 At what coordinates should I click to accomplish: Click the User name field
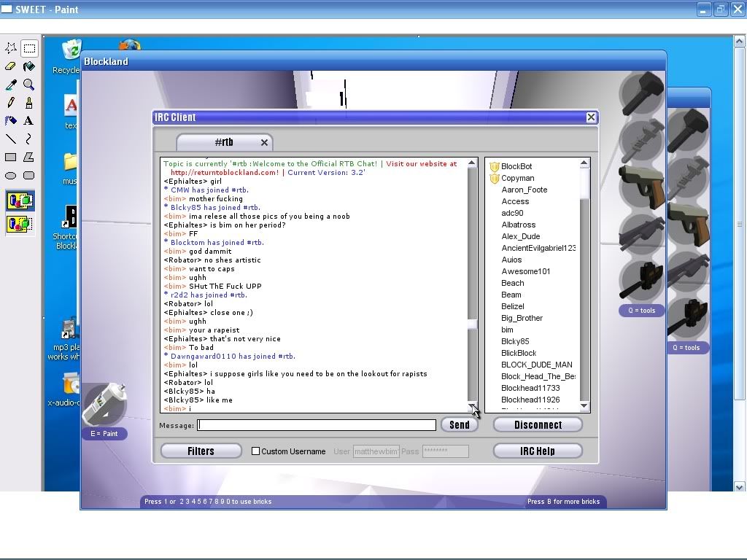[376, 451]
